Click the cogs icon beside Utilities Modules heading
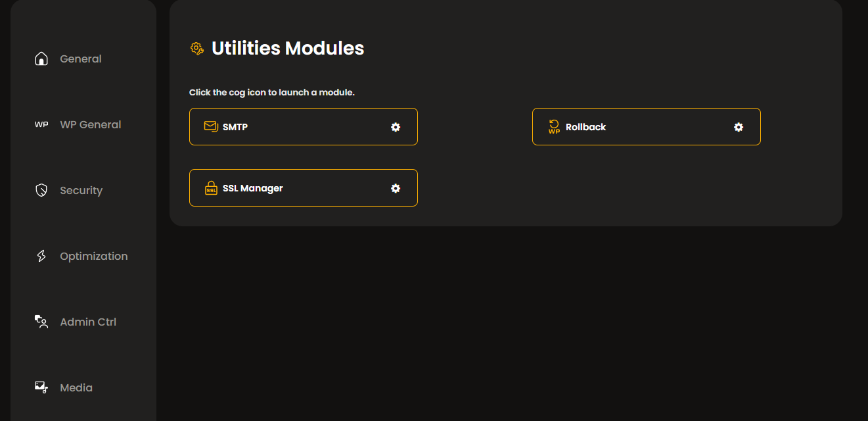Screen dimensions: 868x421 (x=196, y=48)
